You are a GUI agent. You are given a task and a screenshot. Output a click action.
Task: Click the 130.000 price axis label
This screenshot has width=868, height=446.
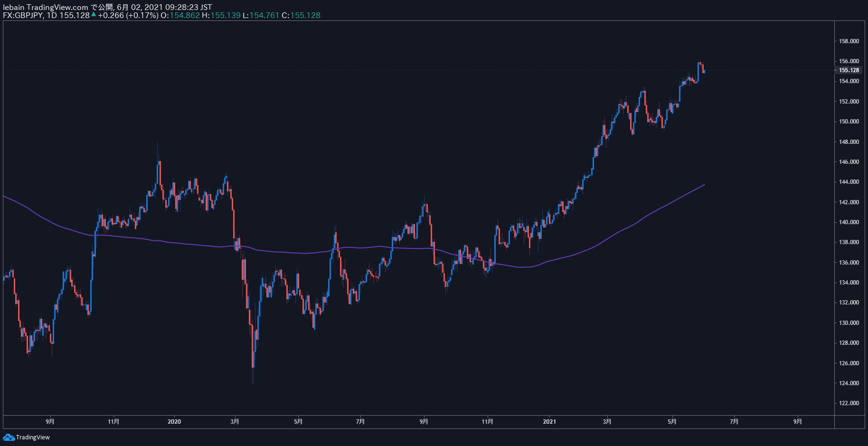(x=849, y=323)
